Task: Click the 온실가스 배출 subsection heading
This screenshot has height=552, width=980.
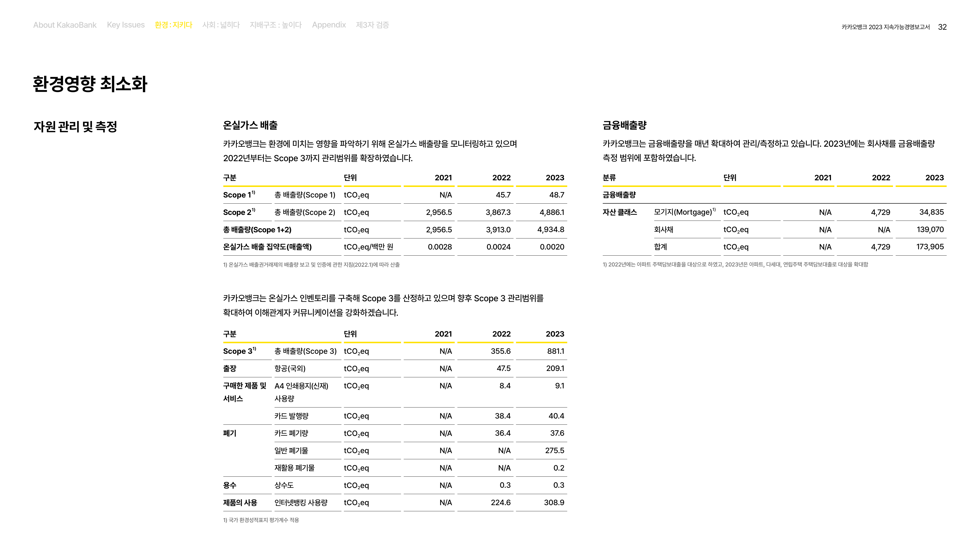Action: click(250, 125)
